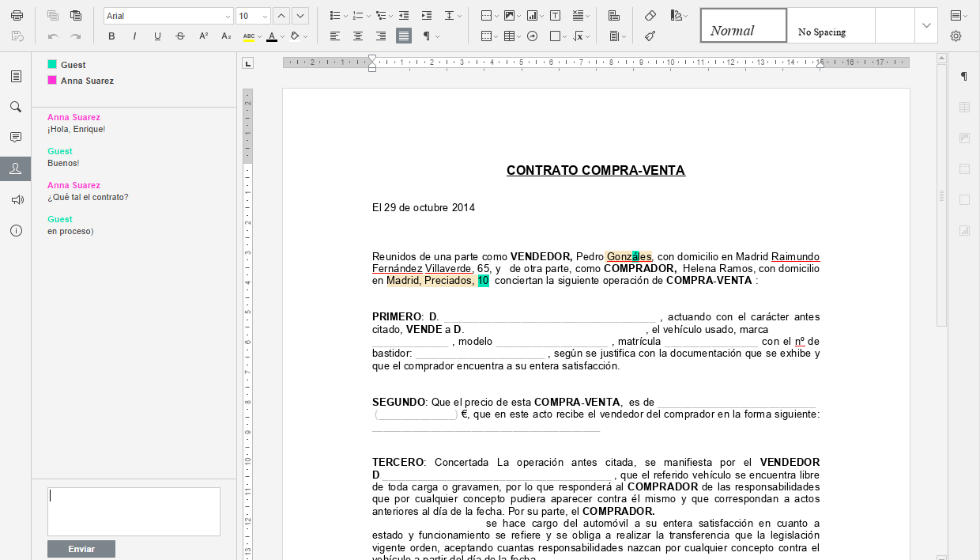This screenshot has width=980, height=560.
Task: Click the Paste icon in toolbar
Action: pyautogui.click(x=76, y=16)
